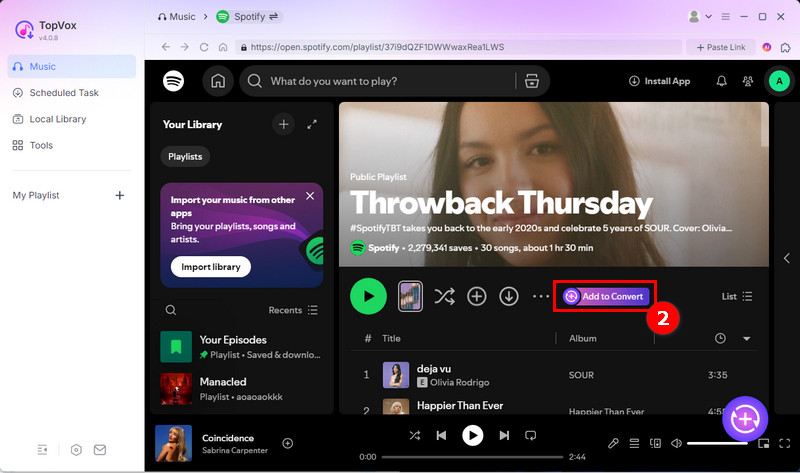Skip to previous track

pyautogui.click(x=441, y=435)
